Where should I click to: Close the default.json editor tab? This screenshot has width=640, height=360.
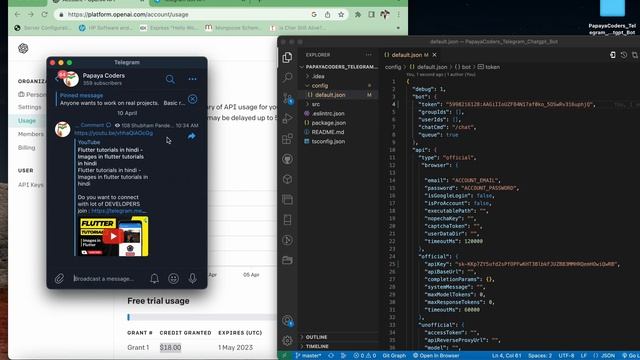[435, 55]
